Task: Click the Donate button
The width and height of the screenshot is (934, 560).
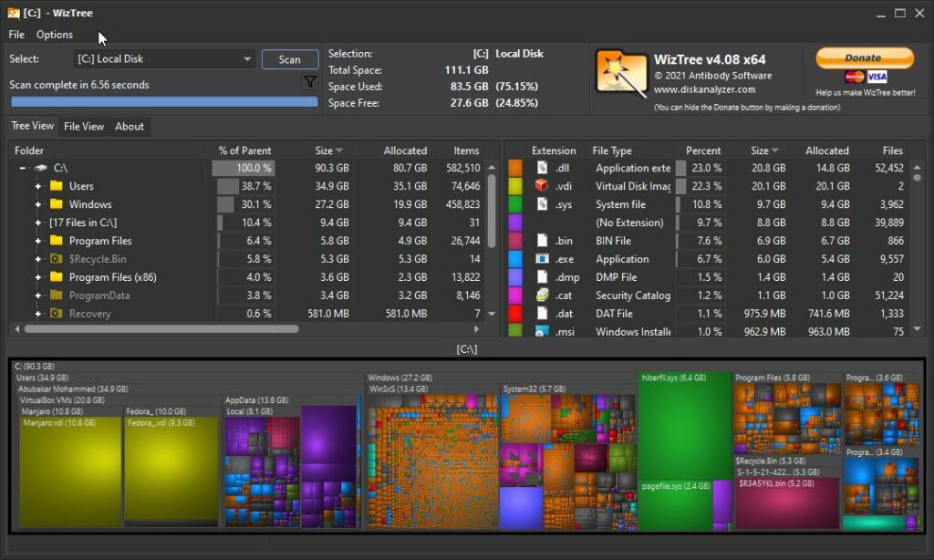Action: 863,57
